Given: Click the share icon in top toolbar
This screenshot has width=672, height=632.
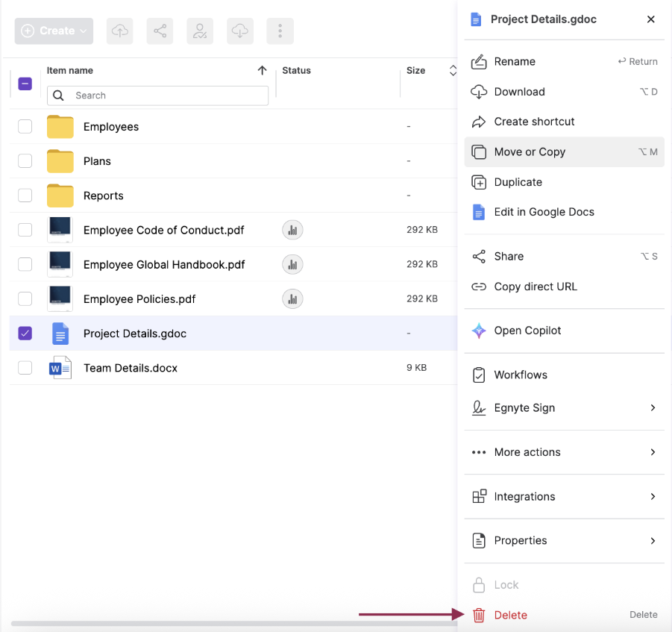Looking at the screenshot, I should tap(160, 31).
